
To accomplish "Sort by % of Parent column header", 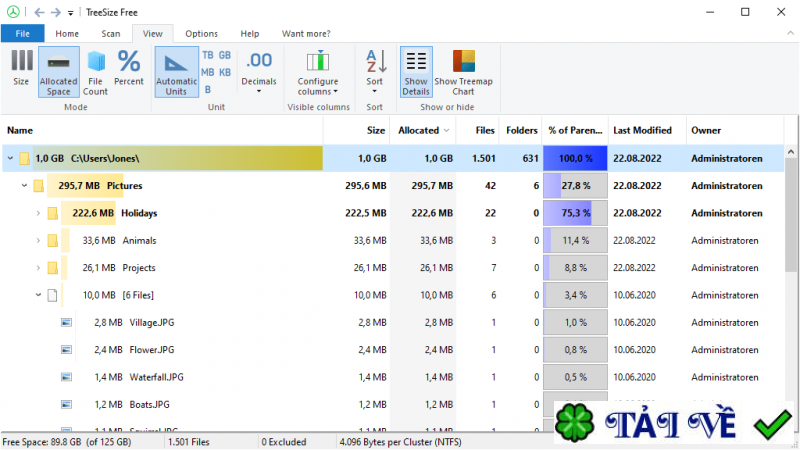I will pyautogui.click(x=575, y=130).
